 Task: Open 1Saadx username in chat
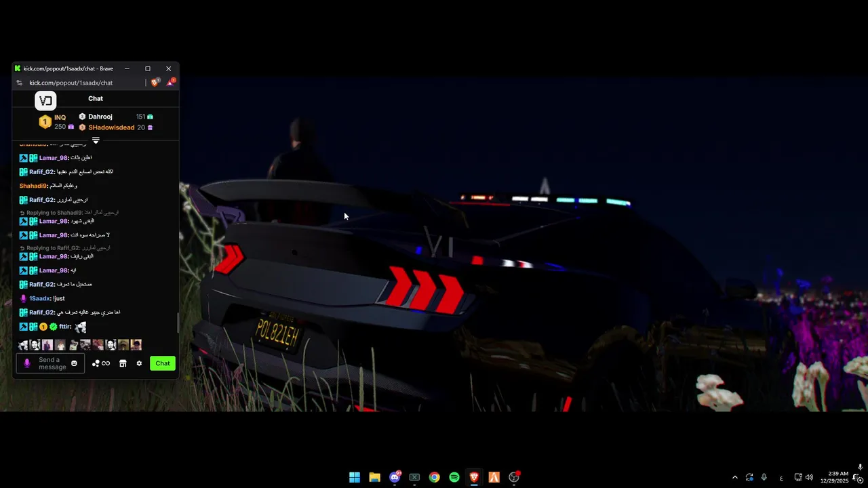tap(40, 298)
